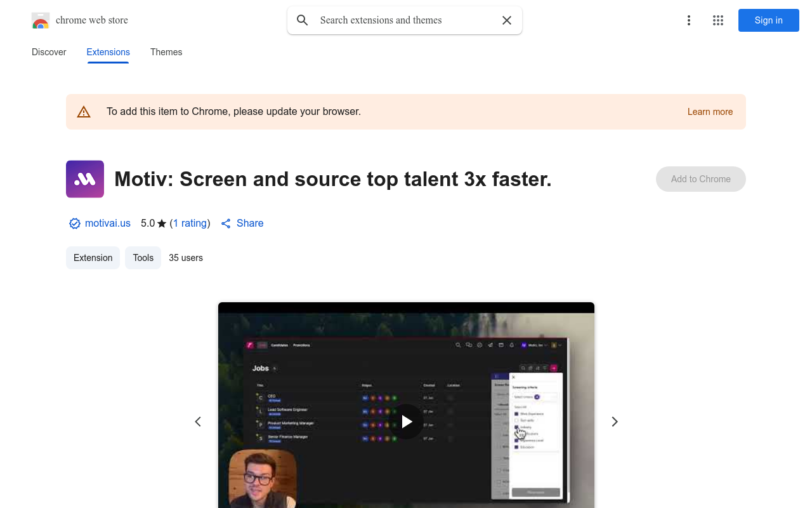The image size is (812, 508).
Task: Click the disabled Add to Chrome button
Action: (701, 179)
